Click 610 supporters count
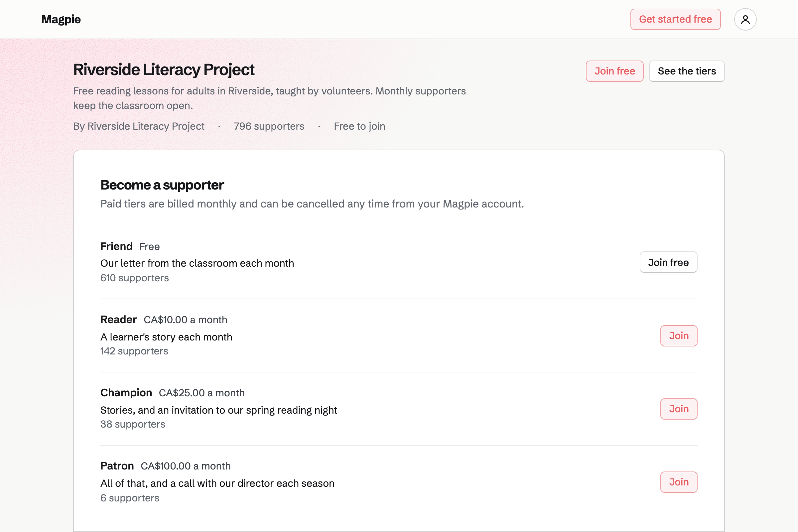Viewport: 798px width, 532px height. tap(134, 278)
